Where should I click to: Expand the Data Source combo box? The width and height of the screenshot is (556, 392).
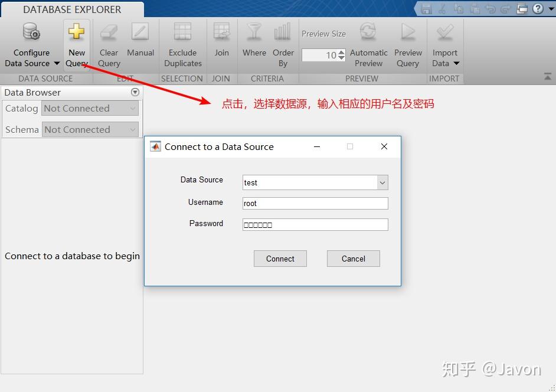coord(383,182)
